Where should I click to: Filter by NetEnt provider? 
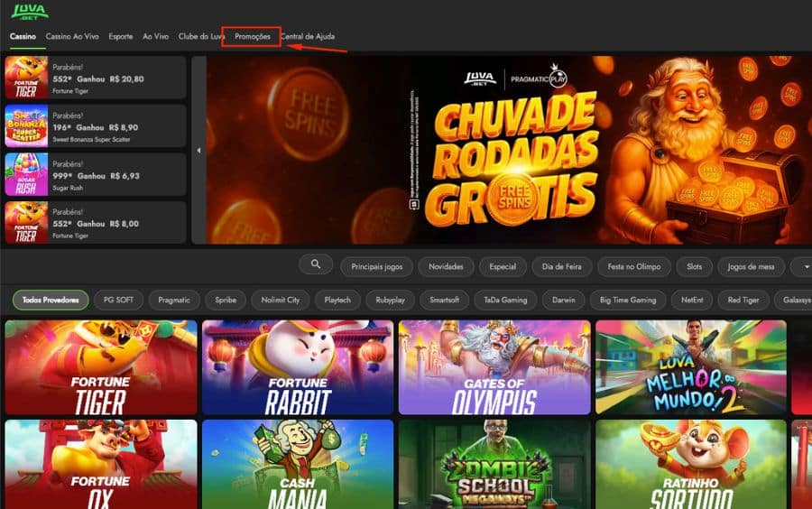[x=692, y=300]
